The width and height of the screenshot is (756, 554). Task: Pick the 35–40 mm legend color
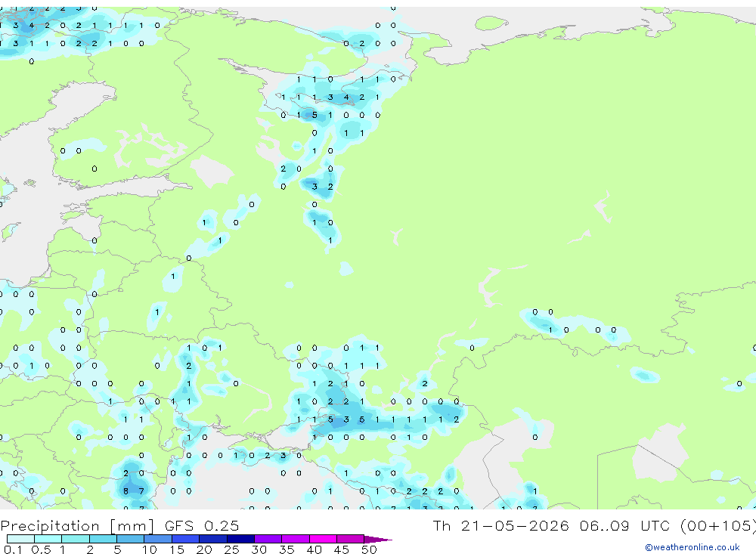click(296, 539)
